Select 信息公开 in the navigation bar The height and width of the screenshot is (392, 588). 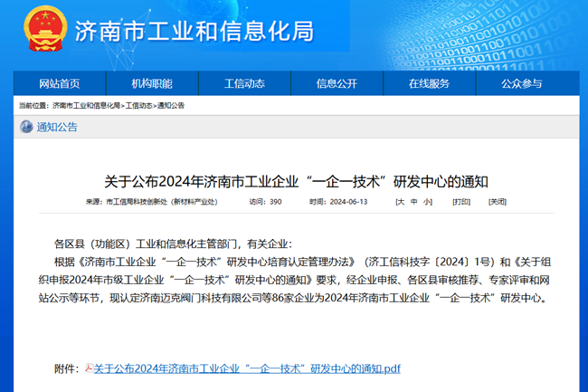click(x=337, y=84)
